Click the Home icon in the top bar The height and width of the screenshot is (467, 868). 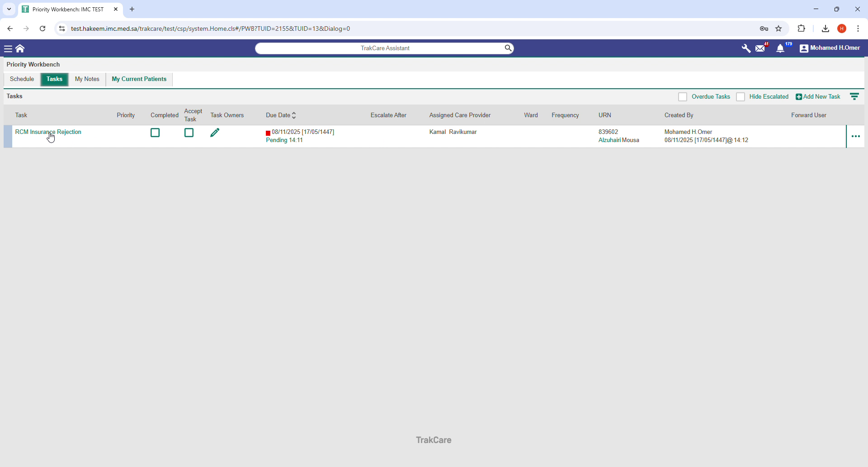click(20, 48)
